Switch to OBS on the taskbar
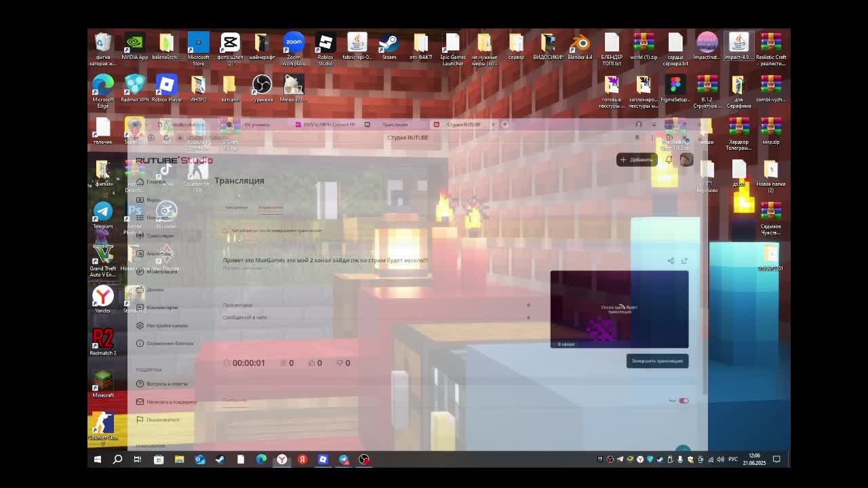868x488 pixels. click(x=364, y=460)
